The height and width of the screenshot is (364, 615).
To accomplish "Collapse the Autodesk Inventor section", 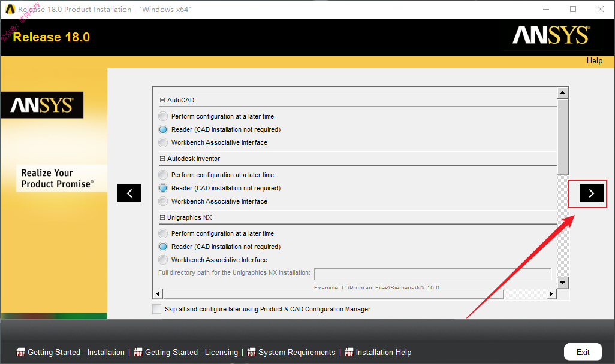I will point(162,159).
